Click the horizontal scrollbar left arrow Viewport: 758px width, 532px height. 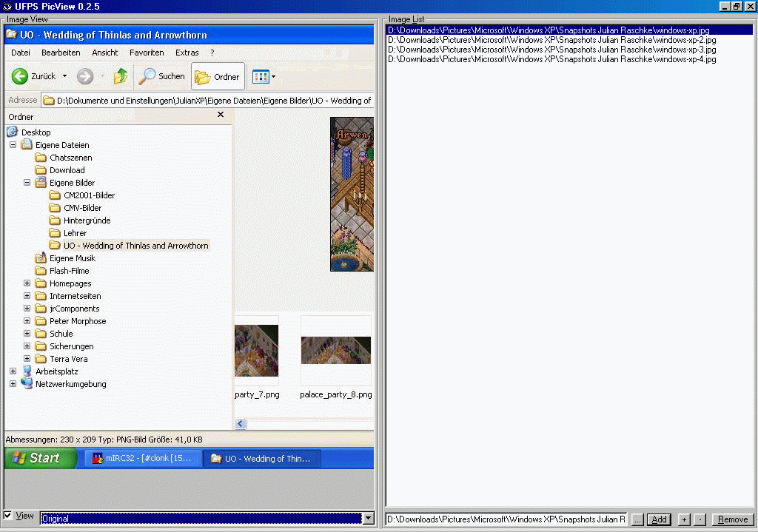(x=241, y=423)
